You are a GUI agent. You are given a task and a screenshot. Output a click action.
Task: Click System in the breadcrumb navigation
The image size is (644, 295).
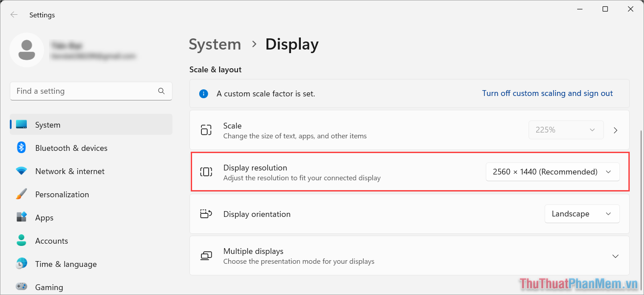point(215,44)
